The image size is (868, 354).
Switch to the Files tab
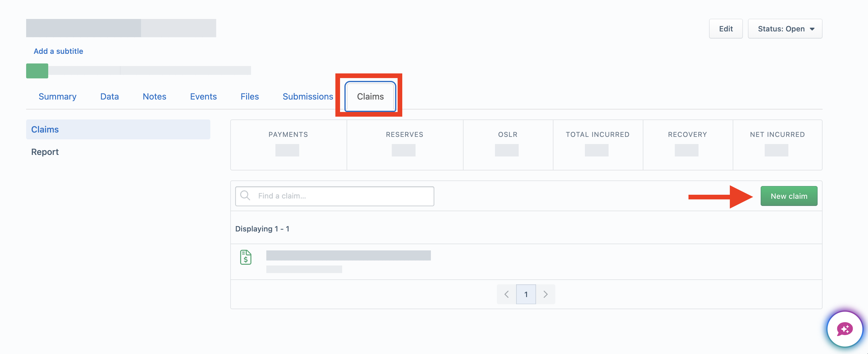tap(250, 96)
